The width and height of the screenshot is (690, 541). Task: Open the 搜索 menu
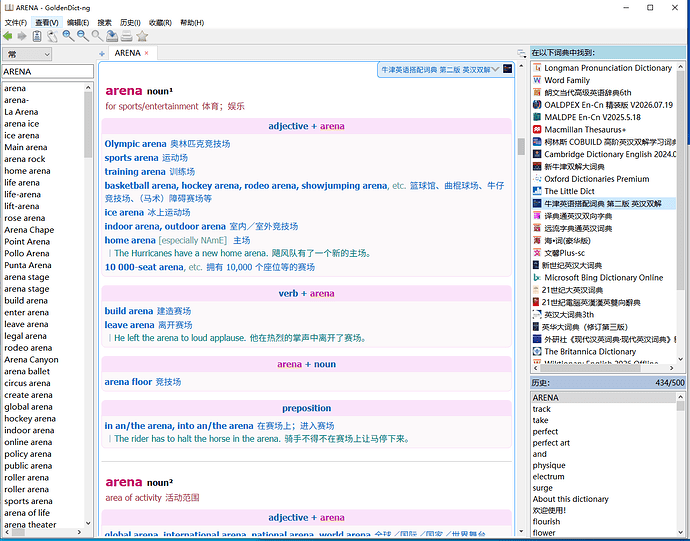click(x=104, y=22)
